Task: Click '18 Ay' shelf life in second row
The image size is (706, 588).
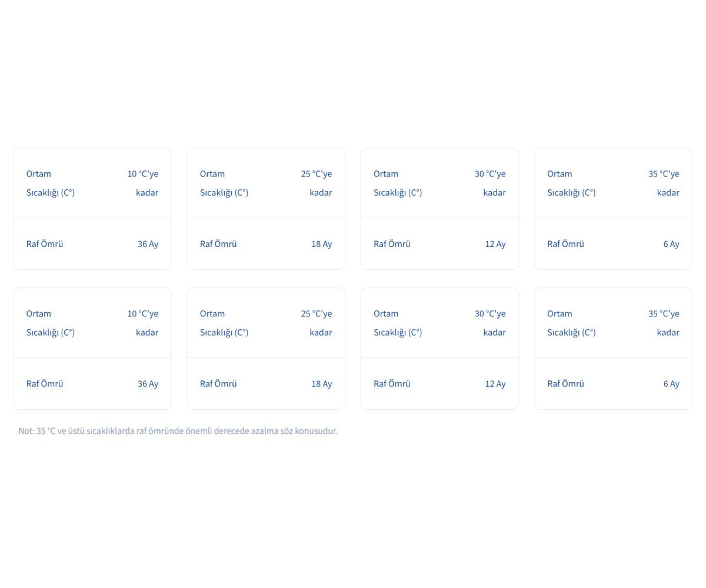Action: 321,384
